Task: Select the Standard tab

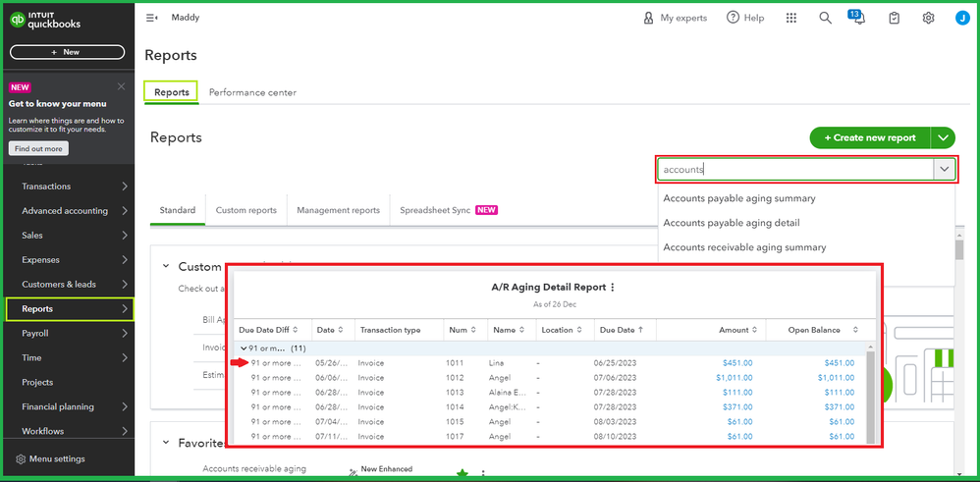Action: (x=178, y=210)
